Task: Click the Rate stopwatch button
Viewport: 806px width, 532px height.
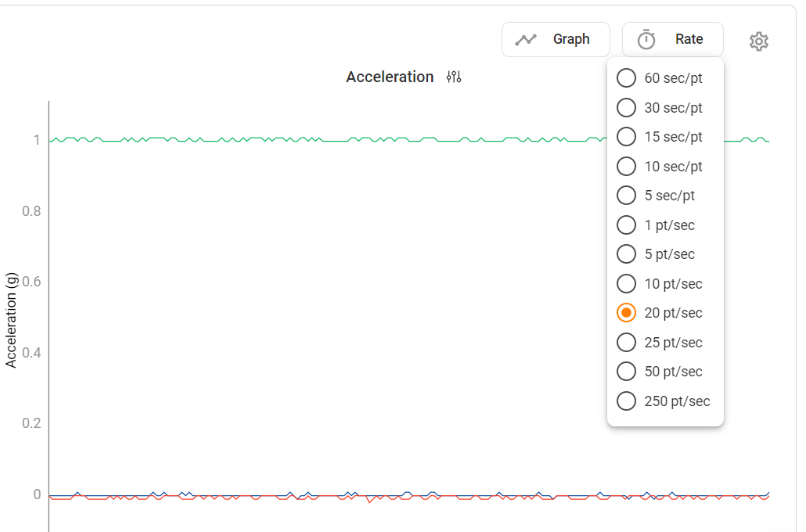Action: 672,40
